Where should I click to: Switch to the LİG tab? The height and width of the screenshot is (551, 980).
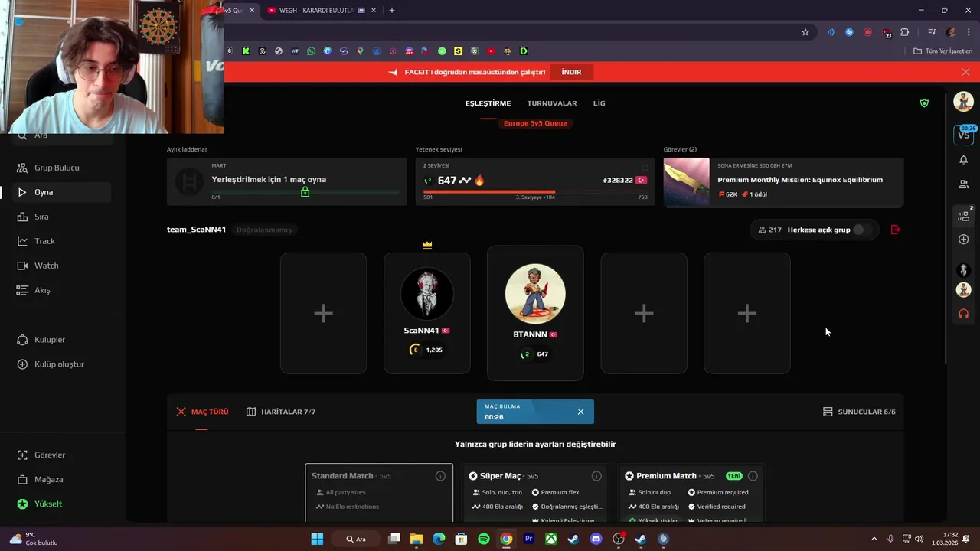tap(599, 103)
